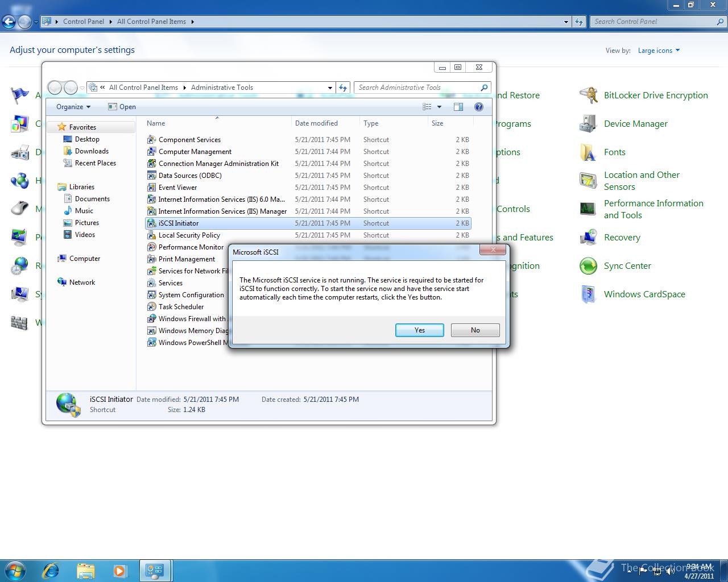Open the Windows CardSpace icon

(x=588, y=294)
